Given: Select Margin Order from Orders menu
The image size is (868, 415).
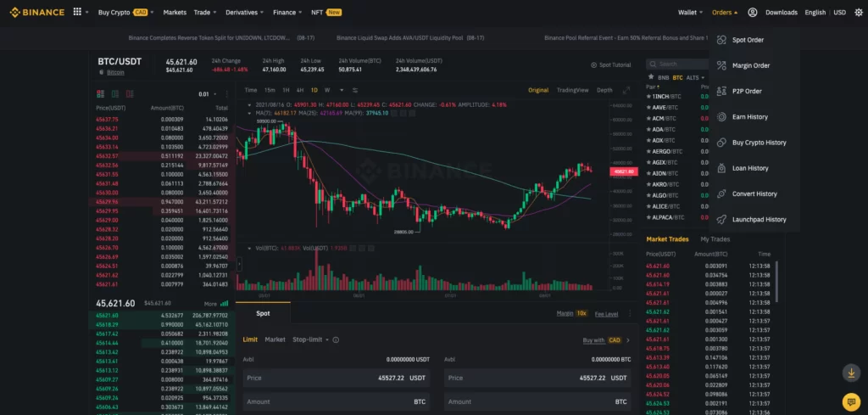Looking at the screenshot, I should (x=751, y=65).
